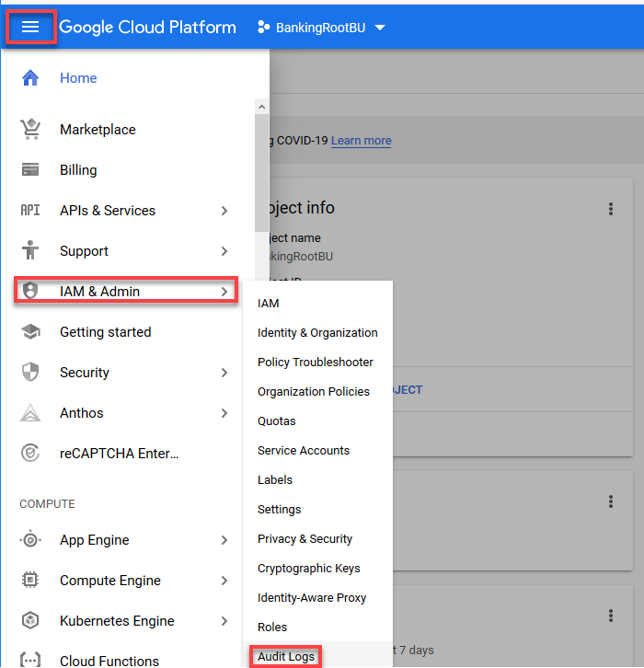The height and width of the screenshot is (668, 644).
Task: Click the reCAPTCHA Enterprise icon
Action: point(30,453)
